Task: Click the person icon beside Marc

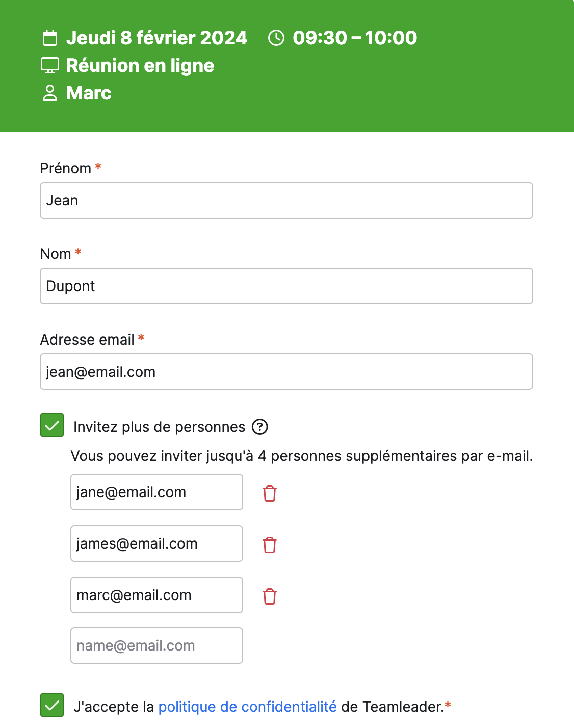Action: 50,93
